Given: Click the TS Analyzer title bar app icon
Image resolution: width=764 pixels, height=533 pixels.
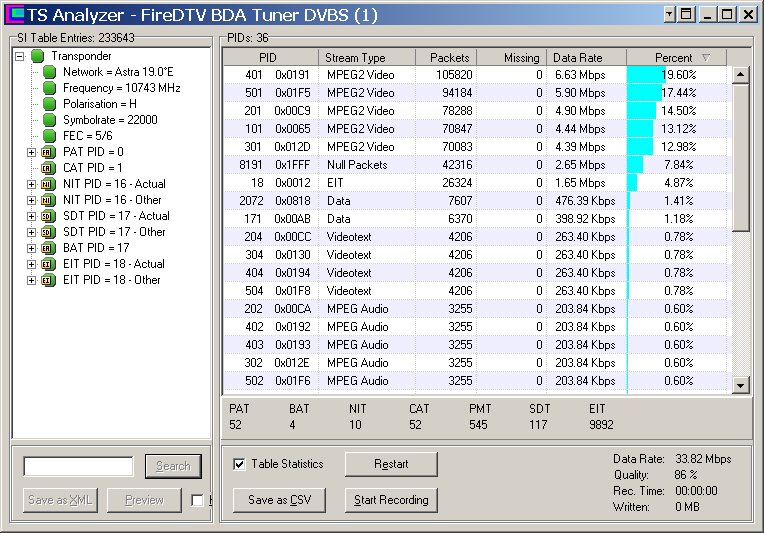Looking at the screenshot, I should click(x=14, y=14).
